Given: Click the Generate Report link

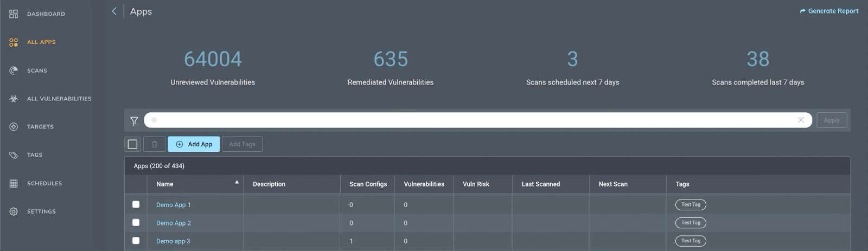Looking at the screenshot, I should pos(829,11).
